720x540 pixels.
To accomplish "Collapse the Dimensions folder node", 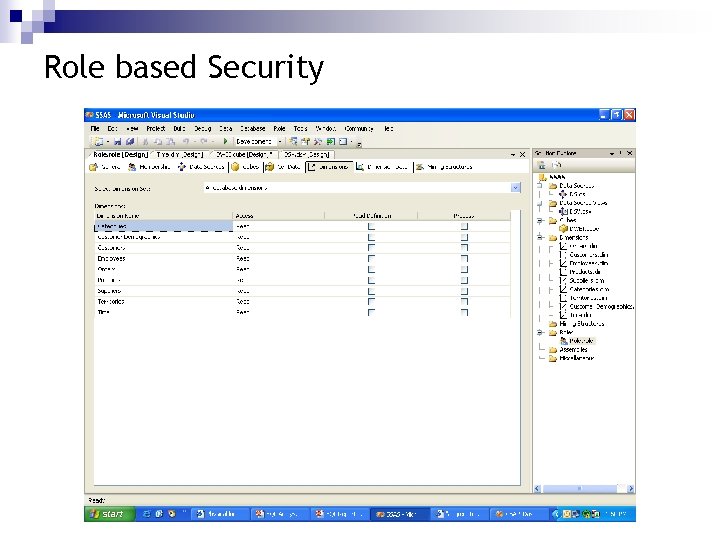I will [x=540, y=237].
